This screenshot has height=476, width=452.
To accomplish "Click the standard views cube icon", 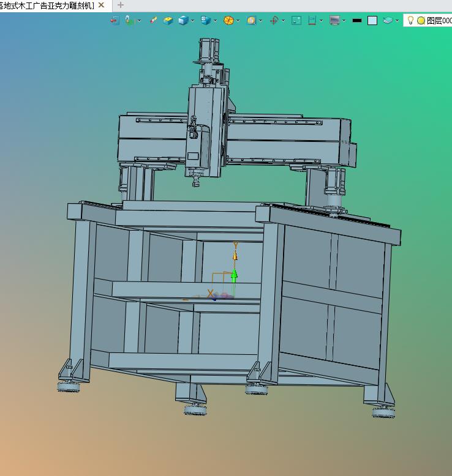I will 206,20.
